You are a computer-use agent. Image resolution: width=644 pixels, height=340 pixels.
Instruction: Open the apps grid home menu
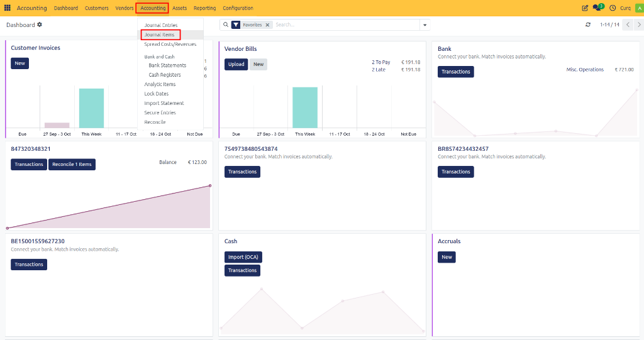[x=8, y=8]
